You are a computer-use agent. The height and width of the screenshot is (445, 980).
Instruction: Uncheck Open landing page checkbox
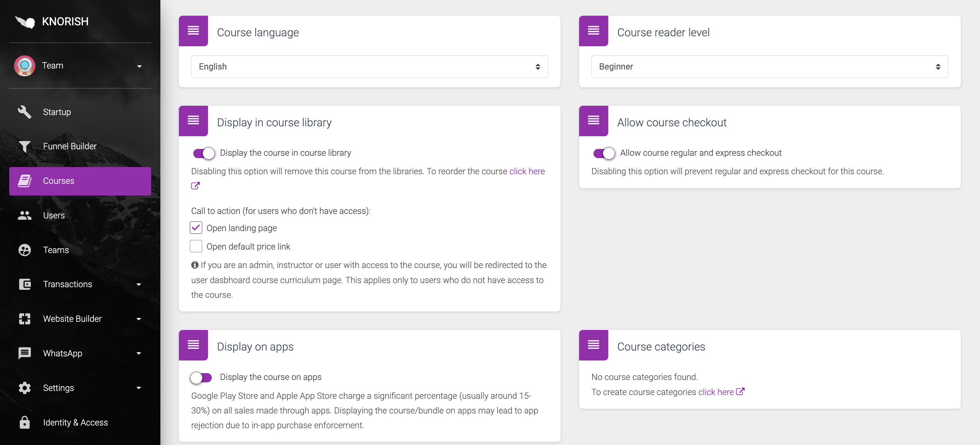[x=196, y=228]
